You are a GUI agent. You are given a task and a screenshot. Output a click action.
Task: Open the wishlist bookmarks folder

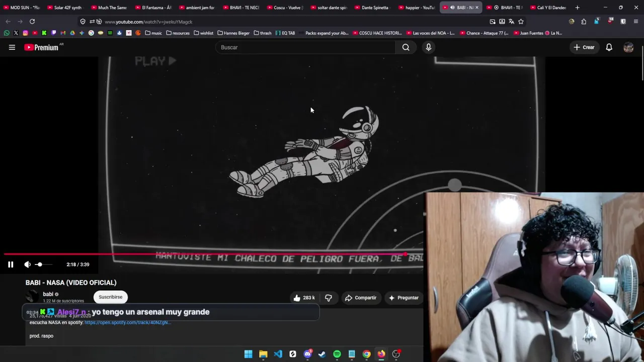pos(204,33)
